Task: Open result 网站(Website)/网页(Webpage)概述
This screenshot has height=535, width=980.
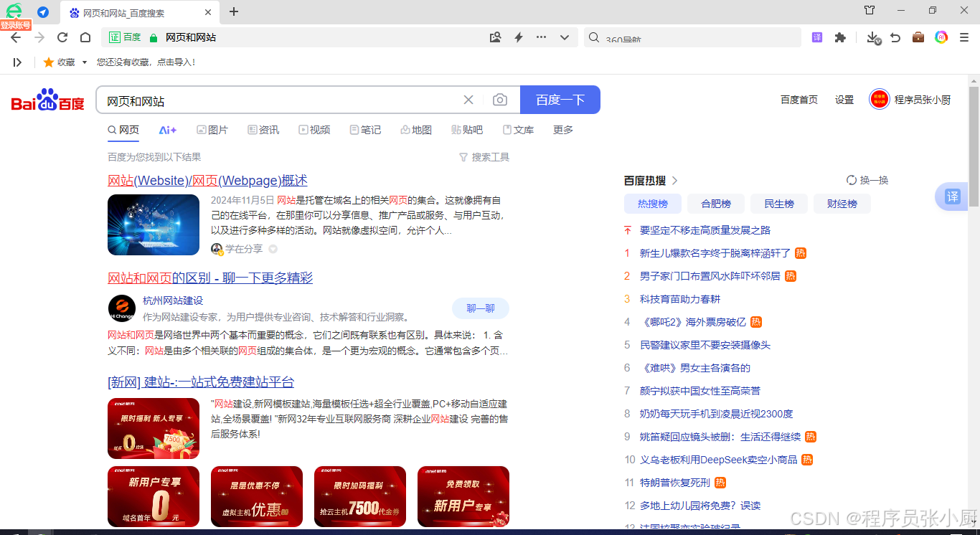Action: coord(207,181)
